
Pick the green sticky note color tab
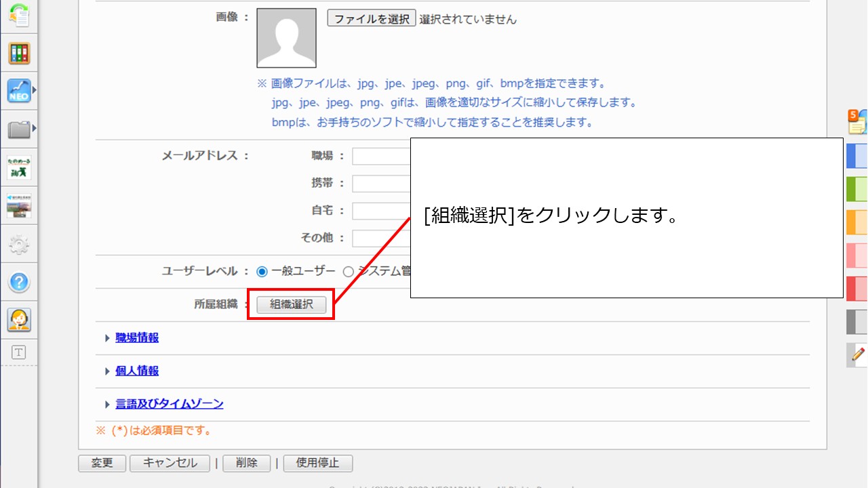tap(857, 188)
